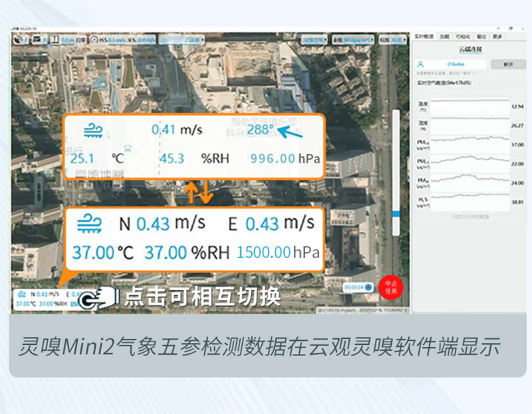The width and height of the screenshot is (532, 414).
Task: Switch to the 更多 tab
Action: click(x=497, y=37)
